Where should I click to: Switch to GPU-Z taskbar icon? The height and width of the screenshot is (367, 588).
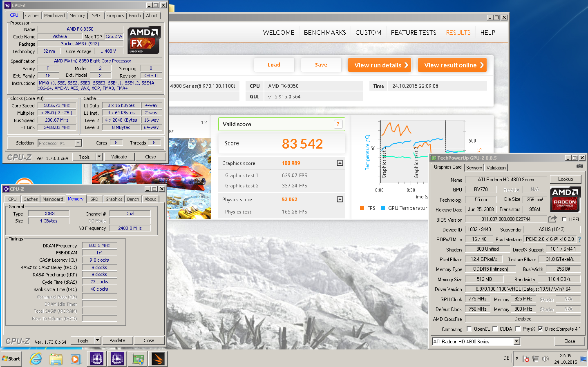138,359
